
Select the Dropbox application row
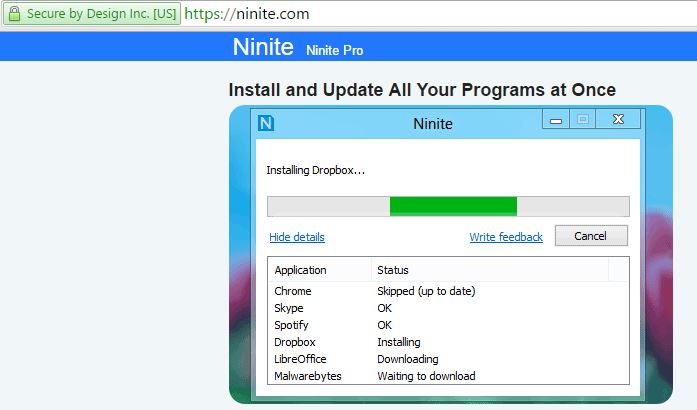point(448,342)
